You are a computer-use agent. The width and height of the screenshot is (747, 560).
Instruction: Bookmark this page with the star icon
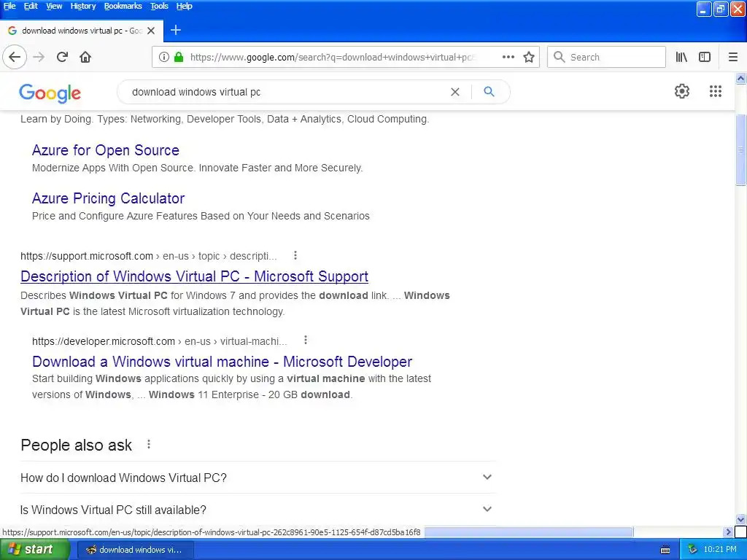pyautogui.click(x=529, y=57)
